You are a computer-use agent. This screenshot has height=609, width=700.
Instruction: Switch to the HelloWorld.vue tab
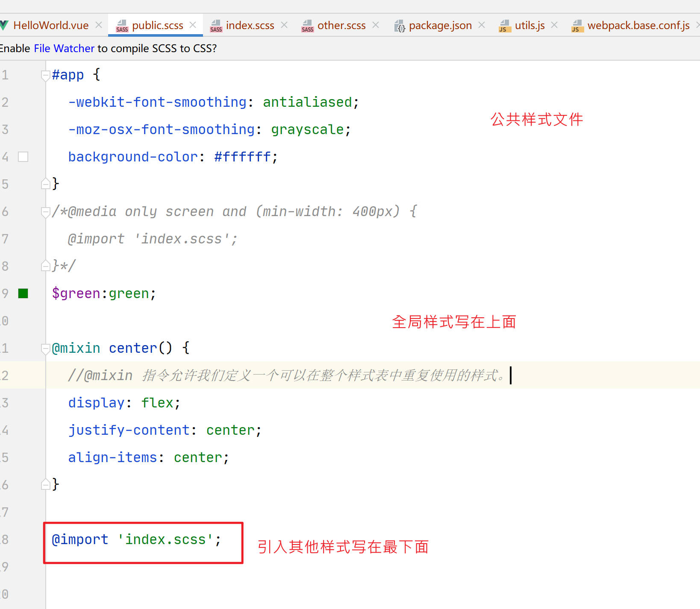click(51, 26)
